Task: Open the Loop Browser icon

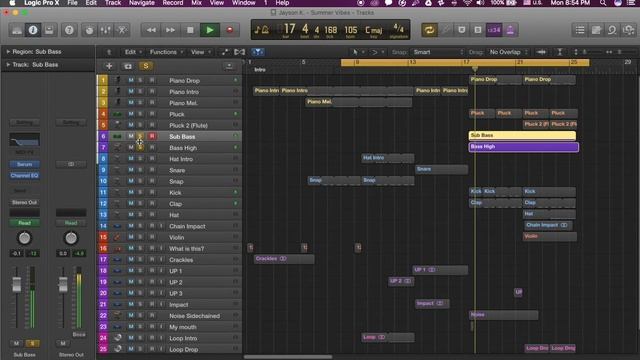Action: [612, 30]
